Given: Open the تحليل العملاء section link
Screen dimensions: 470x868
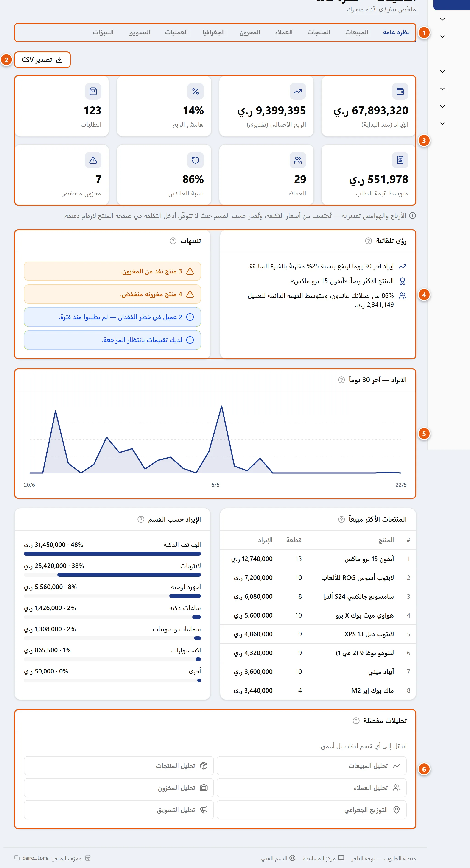Looking at the screenshot, I should 311,788.
